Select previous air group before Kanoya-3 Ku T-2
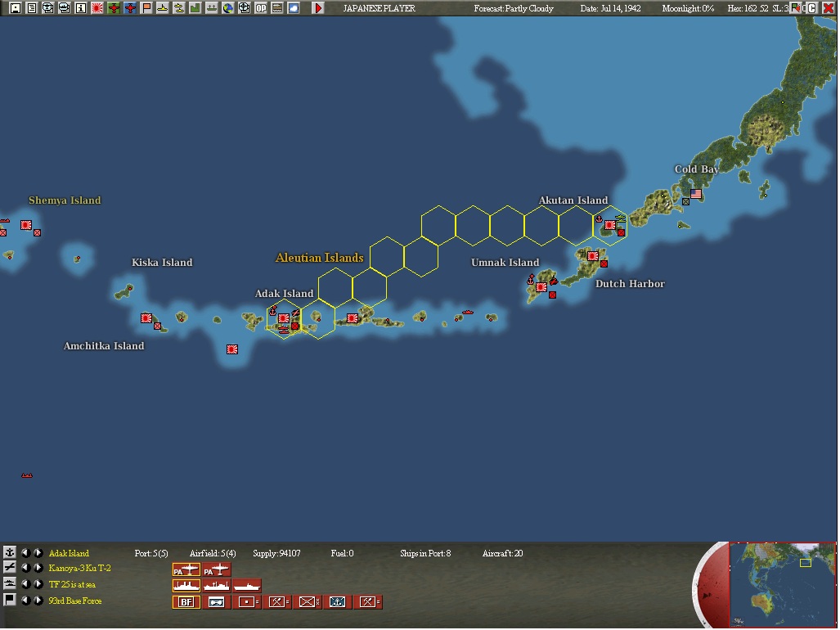The height and width of the screenshot is (630, 840). tap(25, 568)
